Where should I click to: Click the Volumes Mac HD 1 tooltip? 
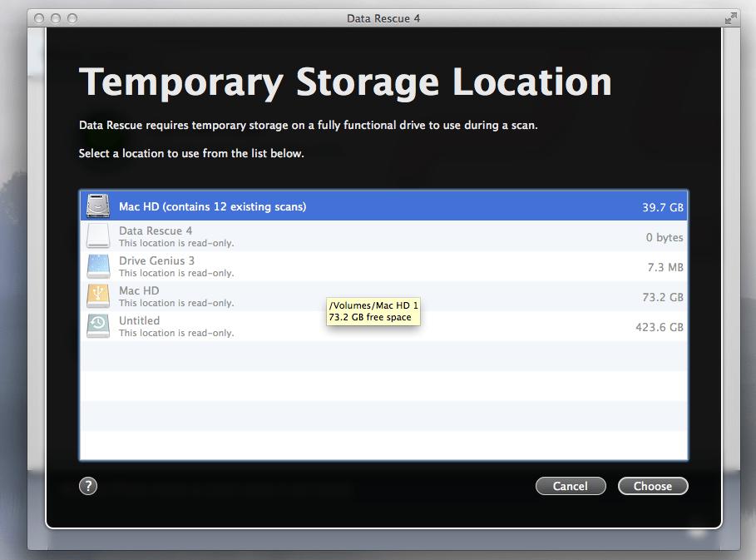(373, 310)
